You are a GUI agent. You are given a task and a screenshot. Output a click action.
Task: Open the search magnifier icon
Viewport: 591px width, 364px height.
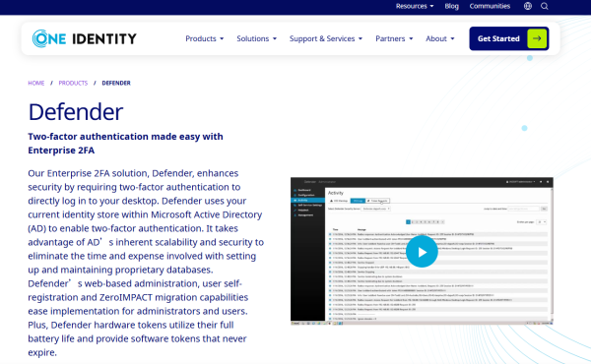tap(545, 6)
